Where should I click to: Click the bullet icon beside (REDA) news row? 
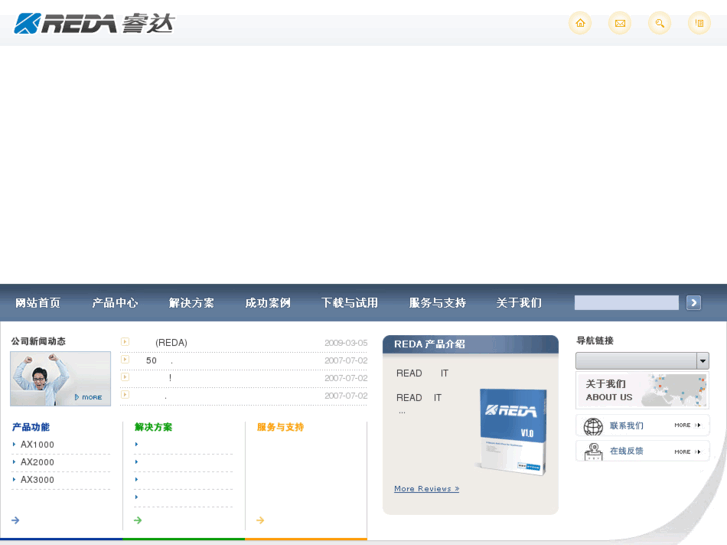[125, 342]
